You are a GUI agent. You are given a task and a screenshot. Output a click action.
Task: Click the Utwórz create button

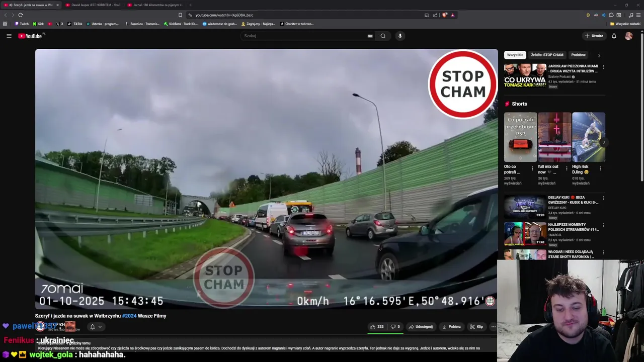[x=594, y=36]
